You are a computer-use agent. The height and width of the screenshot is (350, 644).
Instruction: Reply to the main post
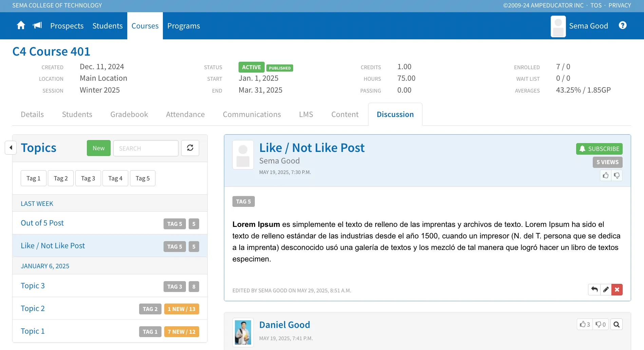coord(594,290)
